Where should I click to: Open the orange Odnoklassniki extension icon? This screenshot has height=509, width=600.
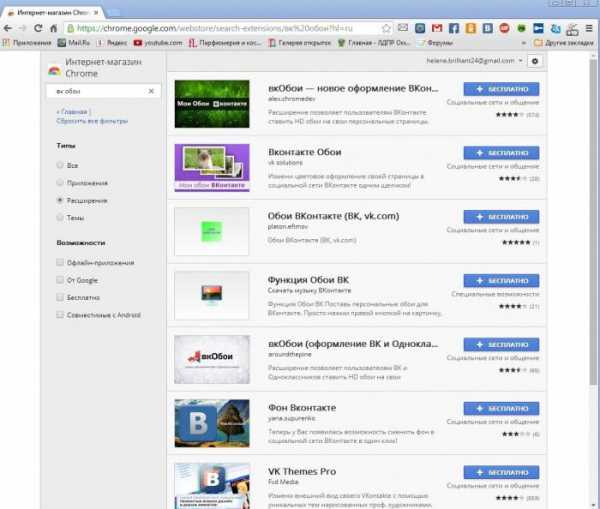pyautogui.click(x=471, y=28)
